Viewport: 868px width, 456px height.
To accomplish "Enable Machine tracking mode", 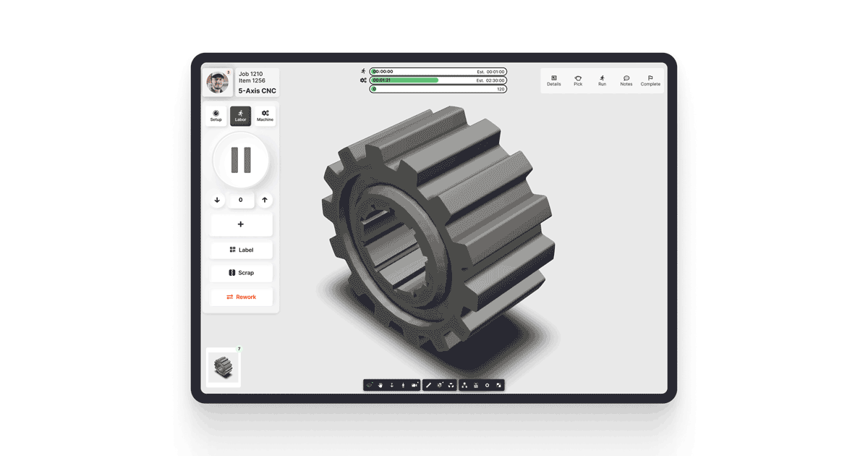I will click(265, 115).
